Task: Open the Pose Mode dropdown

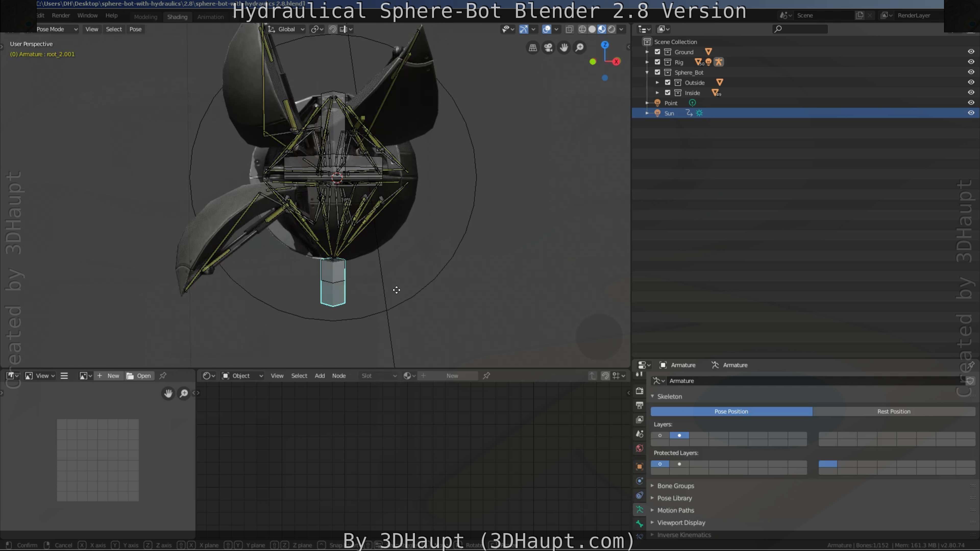Action: pos(57,29)
